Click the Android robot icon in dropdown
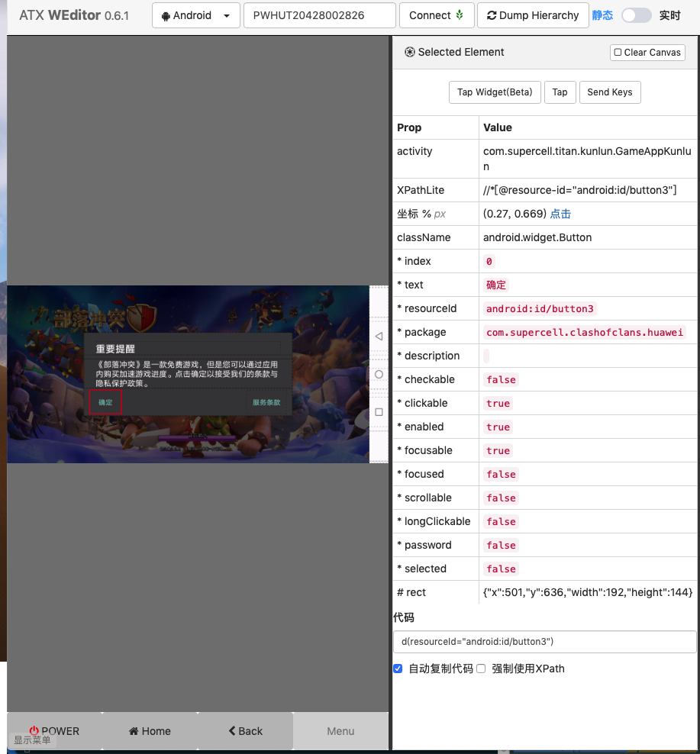700x754 pixels. 166,16
